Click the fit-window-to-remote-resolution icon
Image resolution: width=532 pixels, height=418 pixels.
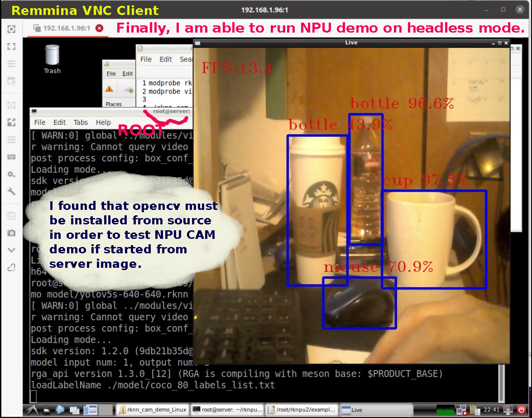[x=11, y=29]
